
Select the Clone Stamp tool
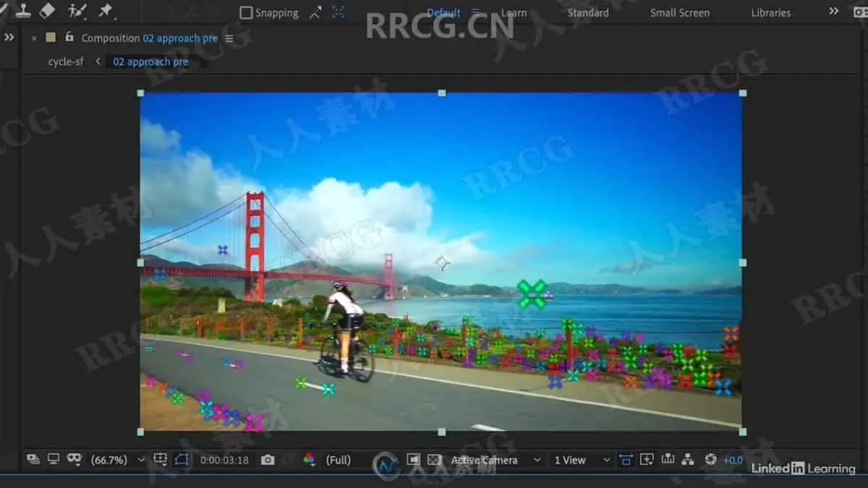coord(22,10)
